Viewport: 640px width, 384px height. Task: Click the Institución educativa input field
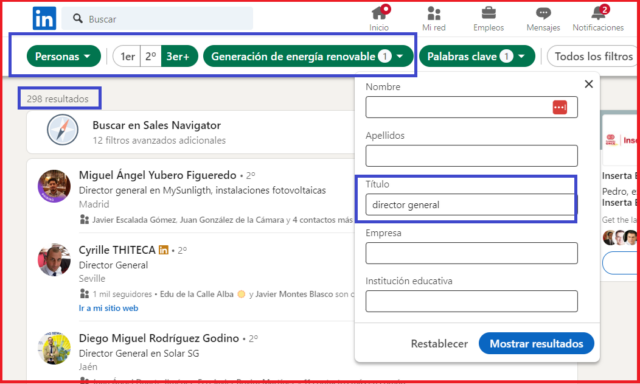click(x=471, y=301)
